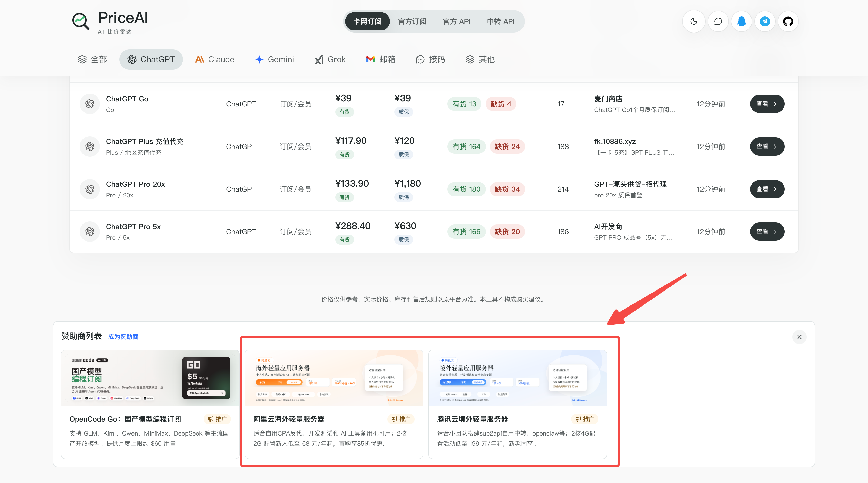
Task: Click the ChatGPT Plus 充值代充 row logo icon
Action: pyautogui.click(x=90, y=147)
